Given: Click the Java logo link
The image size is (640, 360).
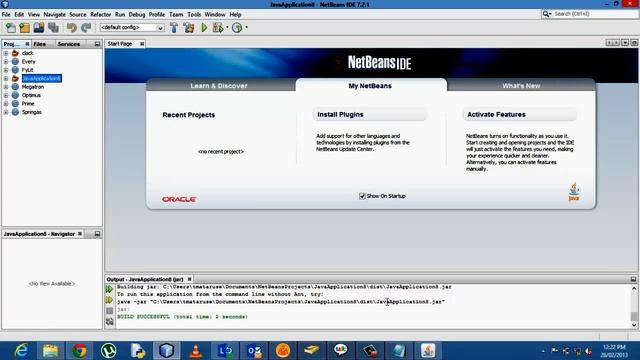Looking at the screenshot, I should tap(574, 192).
